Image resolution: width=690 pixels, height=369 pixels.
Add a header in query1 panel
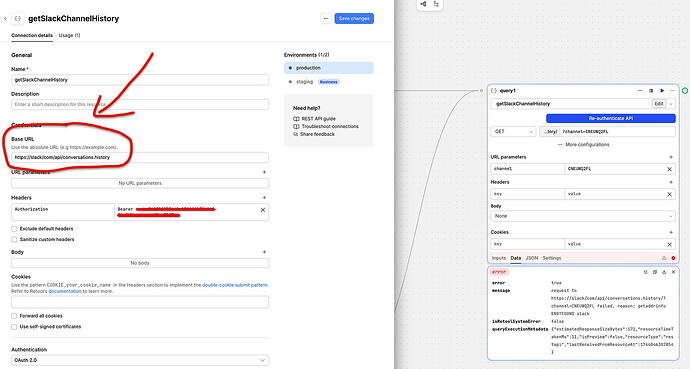(671, 182)
